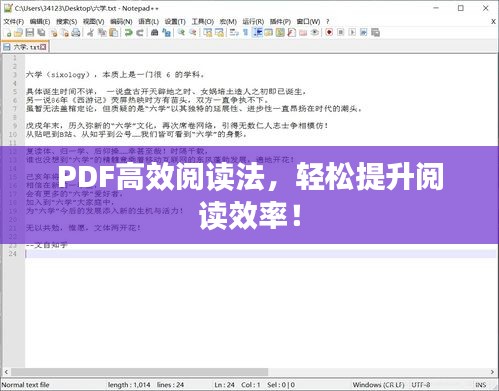Open the ? help menu
Screen dimensions: 499x391
tap(328, 22)
